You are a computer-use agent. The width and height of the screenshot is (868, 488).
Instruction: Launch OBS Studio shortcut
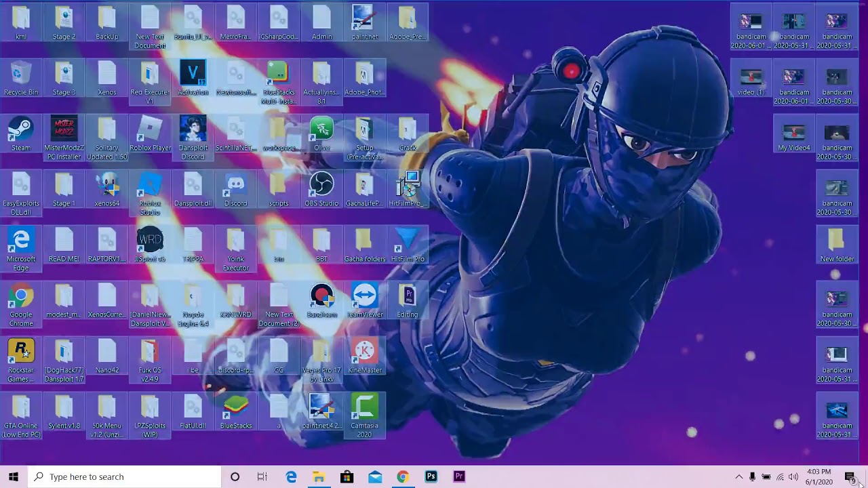pos(321,189)
